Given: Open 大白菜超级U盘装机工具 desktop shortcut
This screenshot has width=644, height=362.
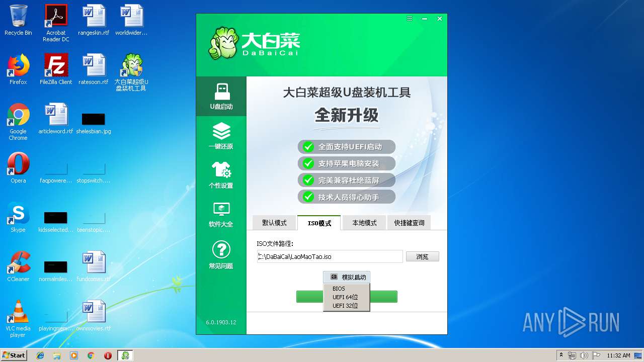Looking at the screenshot, I should click(x=131, y=72).
